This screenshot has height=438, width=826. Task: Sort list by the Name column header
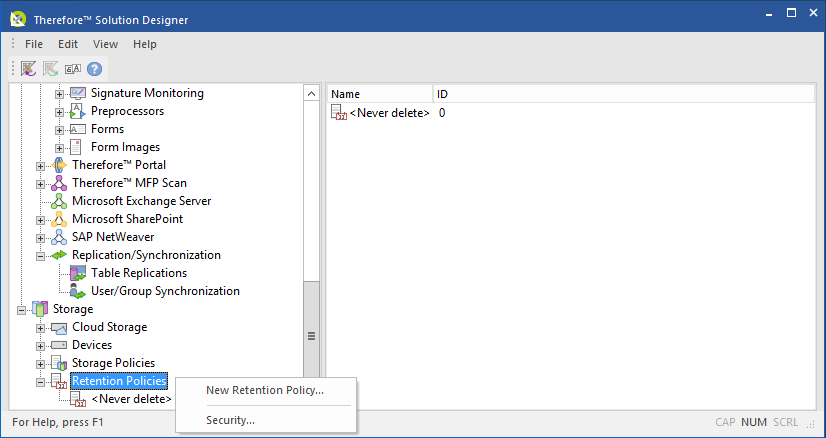tap(380, 94)
